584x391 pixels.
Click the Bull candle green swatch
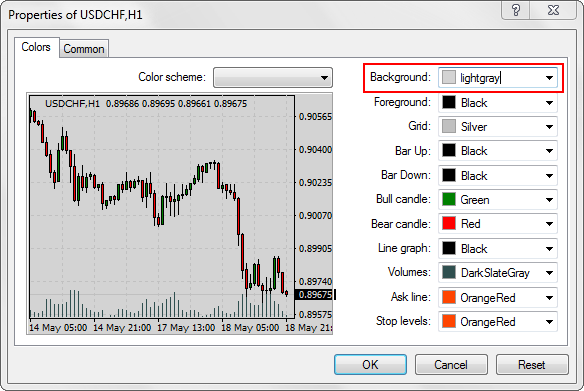(449, 200)
